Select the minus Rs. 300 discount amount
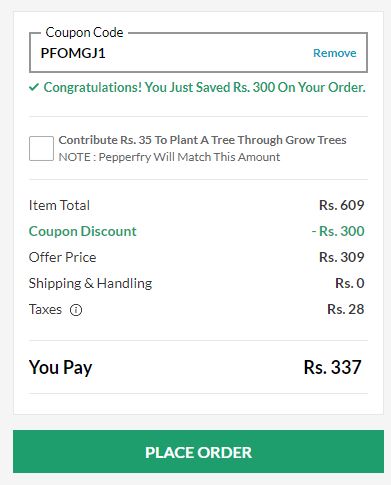Screen dimensions: 391x485 338,231
